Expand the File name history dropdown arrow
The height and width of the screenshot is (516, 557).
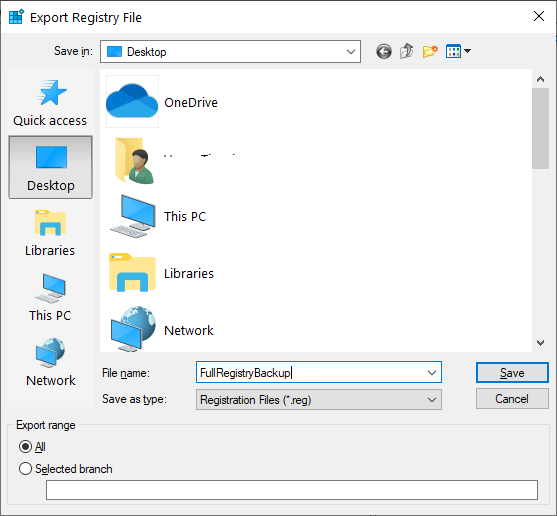click(x=432, y=373)
